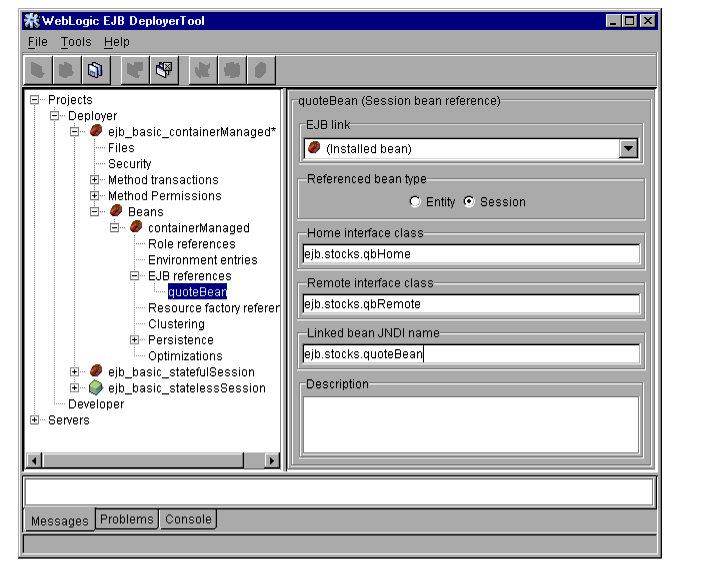Open the EJB link dropdown arrow
Screen dimensions: 713x561
[628, 148]
